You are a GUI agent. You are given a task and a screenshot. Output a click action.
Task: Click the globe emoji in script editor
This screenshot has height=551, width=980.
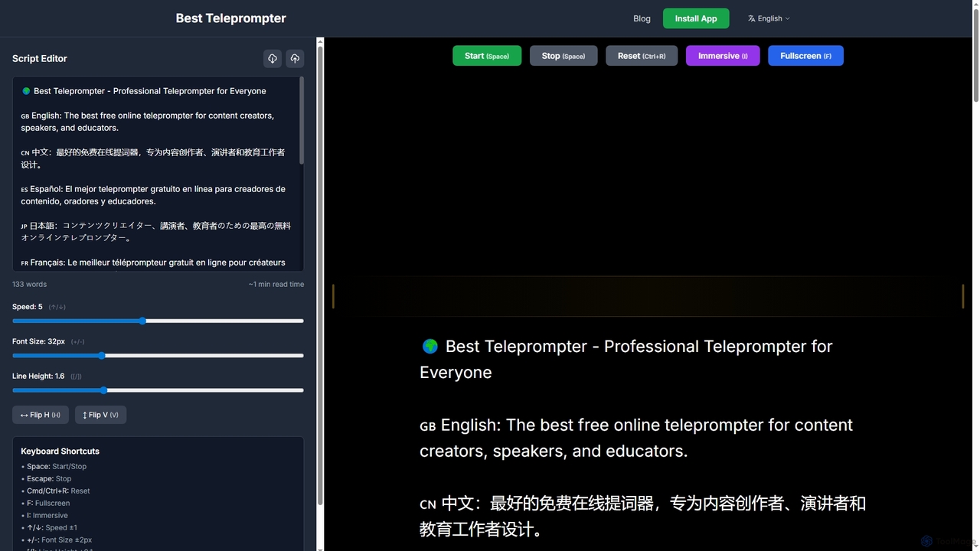(26, 91)
